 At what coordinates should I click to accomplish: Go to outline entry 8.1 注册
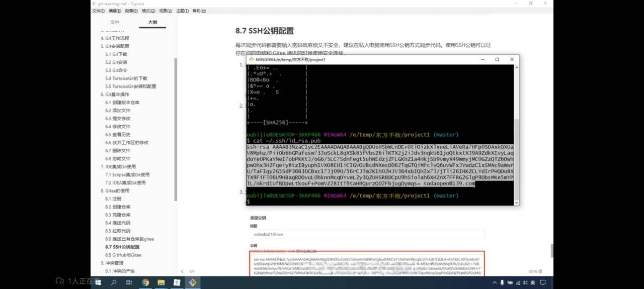pyautogui.click(x=113, y=199)
